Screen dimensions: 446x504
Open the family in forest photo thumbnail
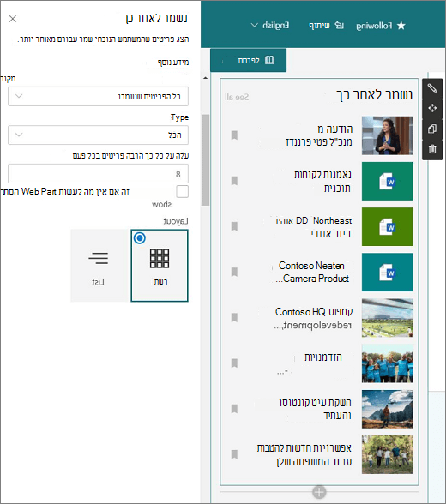pos(387,454)
